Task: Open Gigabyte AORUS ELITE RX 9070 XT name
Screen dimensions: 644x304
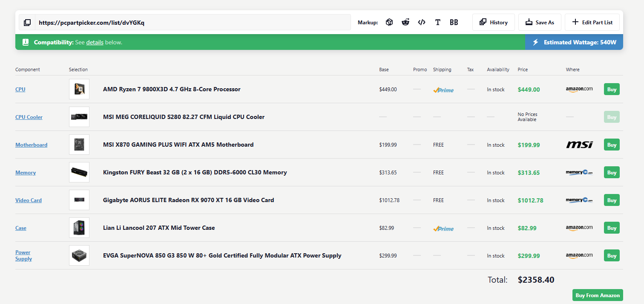Action: pyautogui.click(x=189, y=200)
